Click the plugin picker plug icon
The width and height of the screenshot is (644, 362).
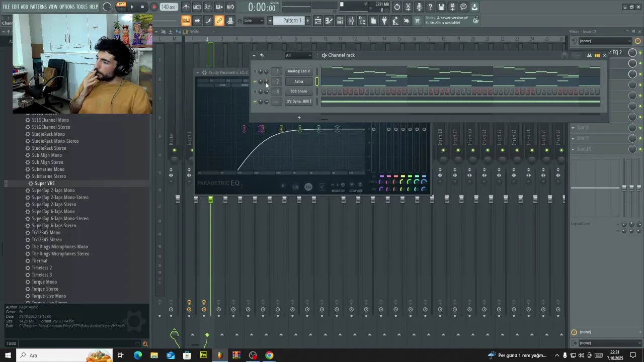click(x=384, y=21)
